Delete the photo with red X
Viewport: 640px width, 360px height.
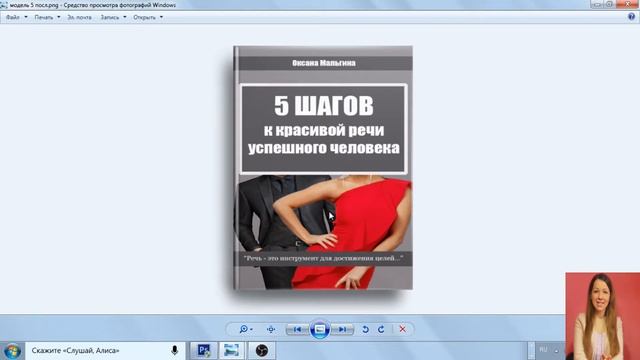point(402,329)
